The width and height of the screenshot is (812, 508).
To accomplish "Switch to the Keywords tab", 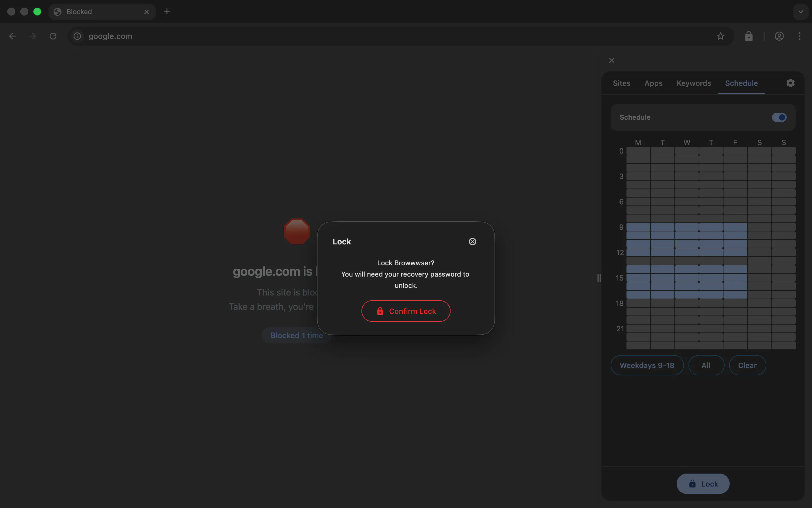I will click(694, 83).
